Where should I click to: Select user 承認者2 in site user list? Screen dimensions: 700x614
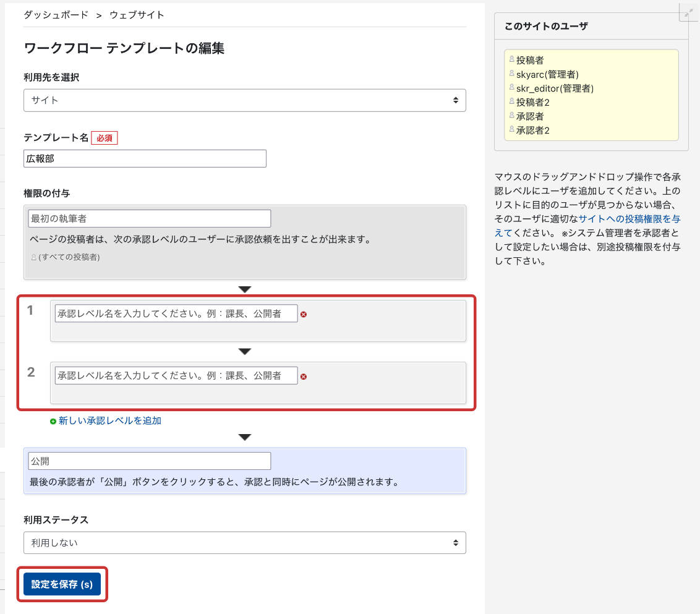point(532,130)
